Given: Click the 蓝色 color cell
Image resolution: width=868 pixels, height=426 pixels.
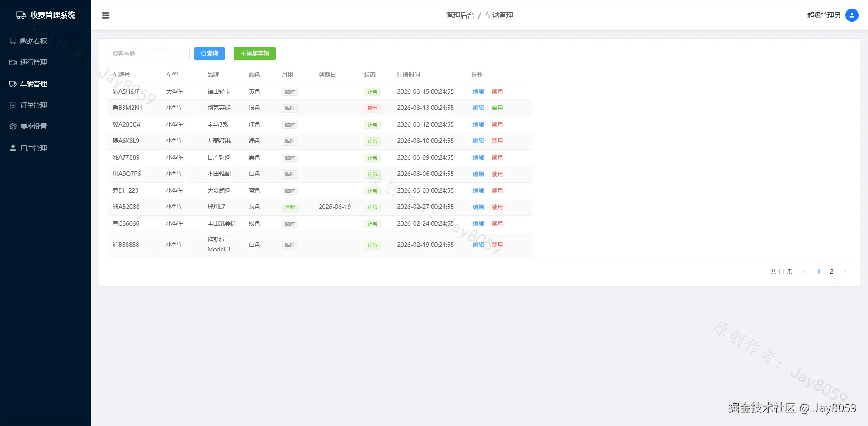Looking at the screenshot, I should [255, 190].
